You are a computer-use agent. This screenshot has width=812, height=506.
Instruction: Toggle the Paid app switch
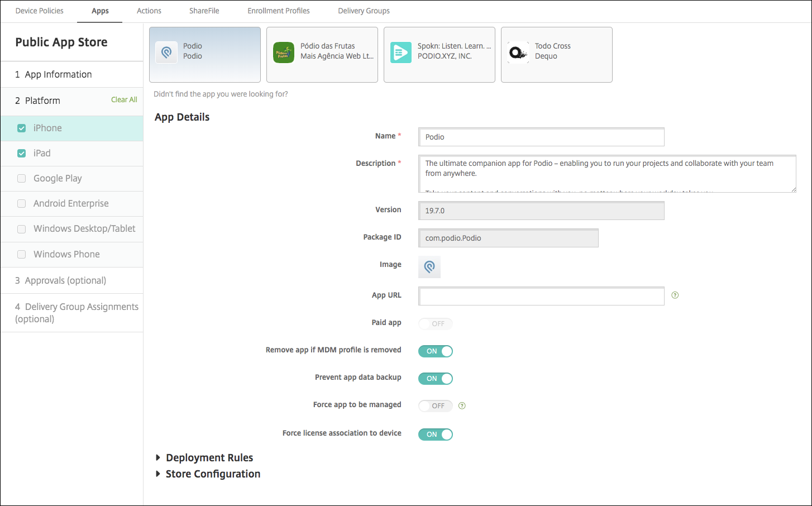(x=436, y=324)
